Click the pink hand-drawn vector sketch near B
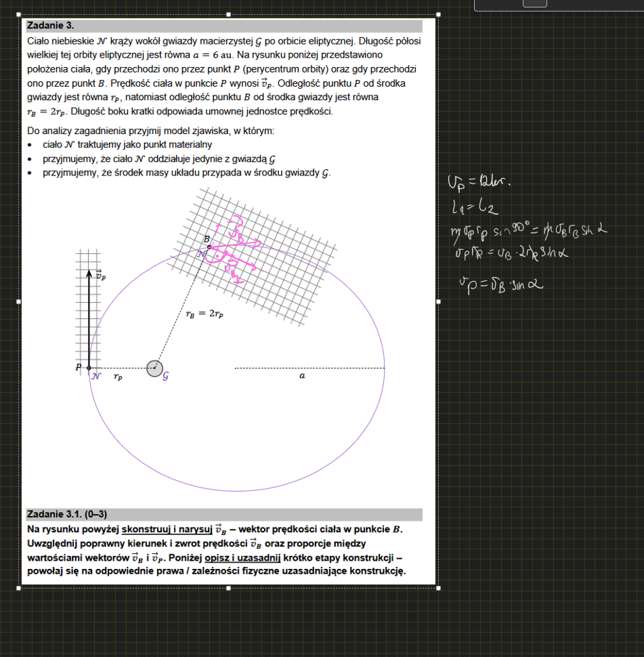 click(x=234, y=247)
